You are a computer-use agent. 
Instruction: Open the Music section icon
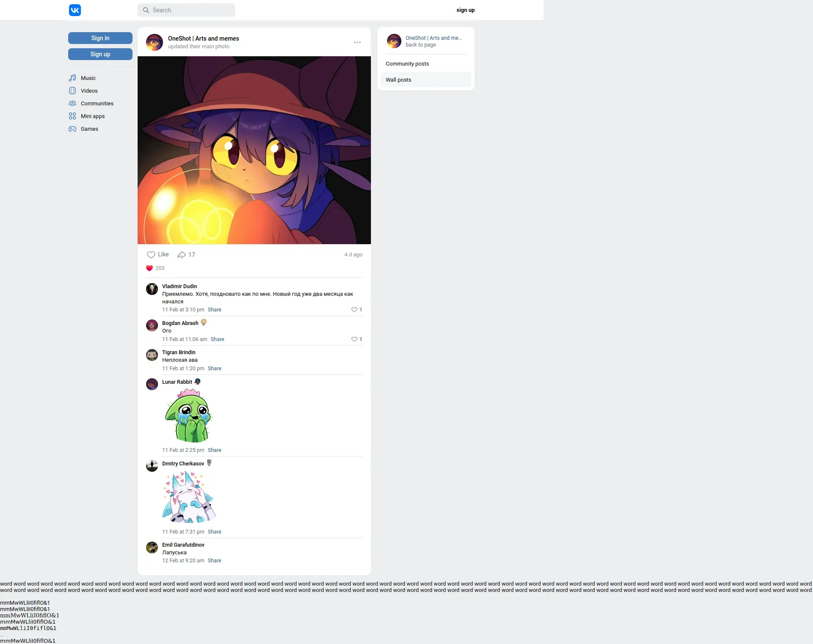pyautogui.click(x=72, y=78)
